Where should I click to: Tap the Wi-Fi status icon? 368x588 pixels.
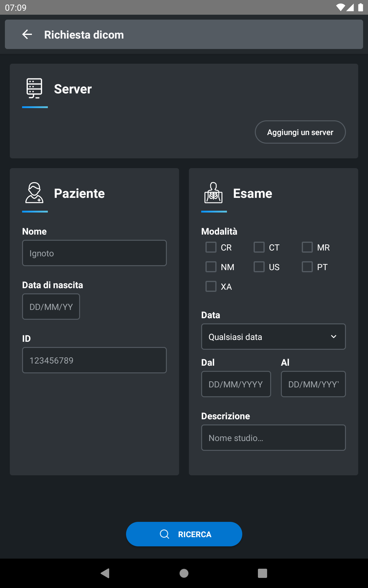340,7
